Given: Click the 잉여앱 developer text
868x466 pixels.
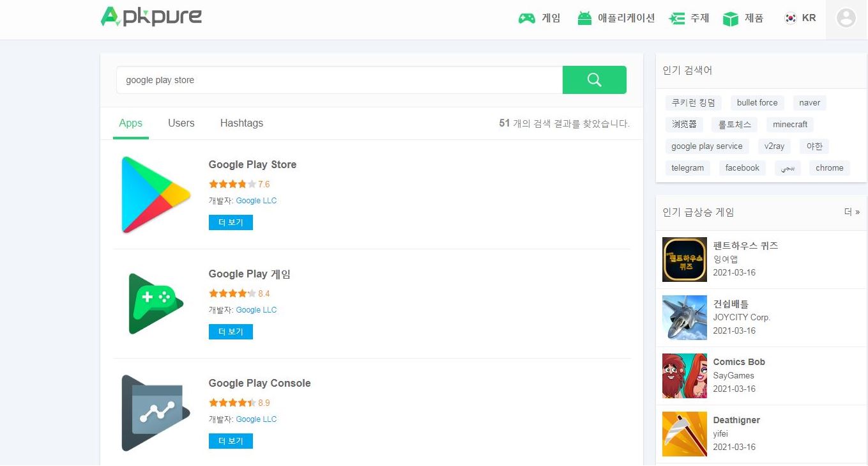Looking at the screenshot, I should point(726,259).
